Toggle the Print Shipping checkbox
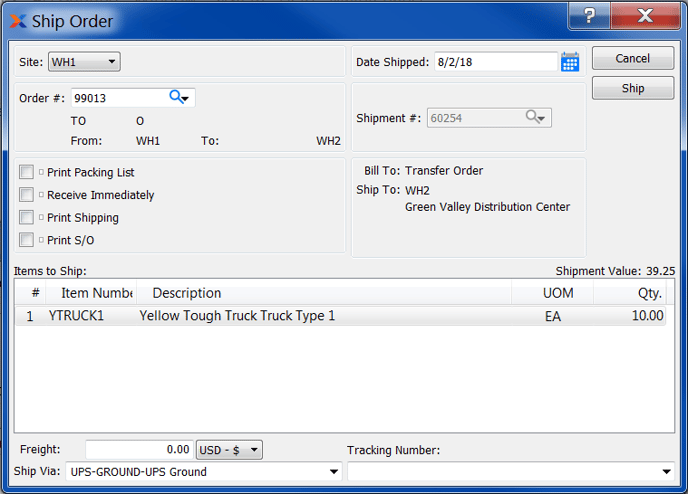688x494 pixels. pos(27,217)
